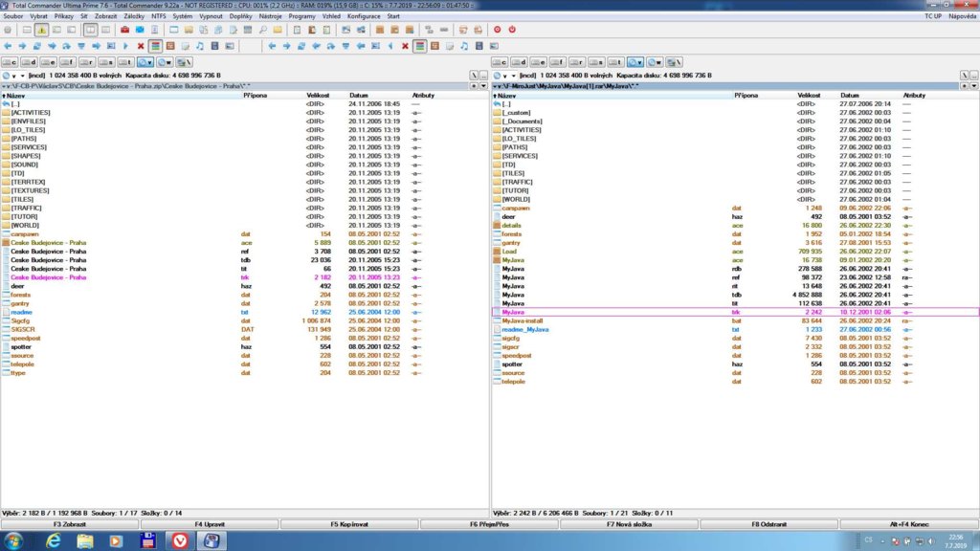Screen dimensions: 980x551
Task: Open right panel directory history dropdown arrow
Action: coord(973,85)
